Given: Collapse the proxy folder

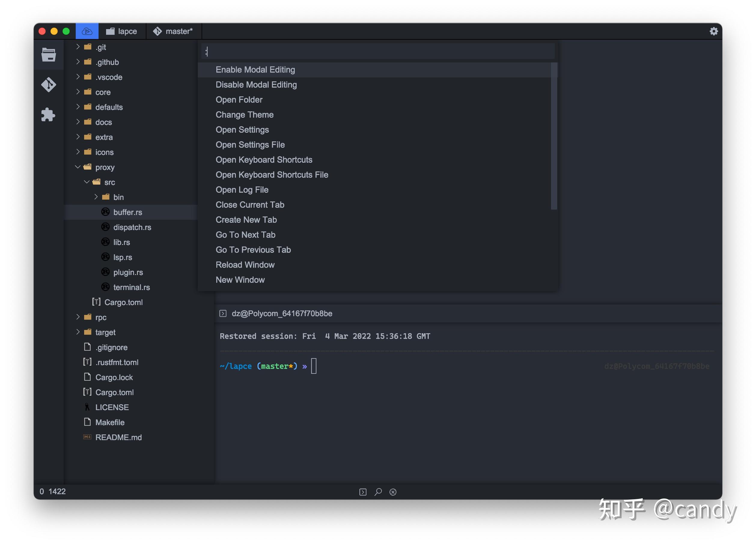Looking at the screenshot, I should click(x=78, y=167).
